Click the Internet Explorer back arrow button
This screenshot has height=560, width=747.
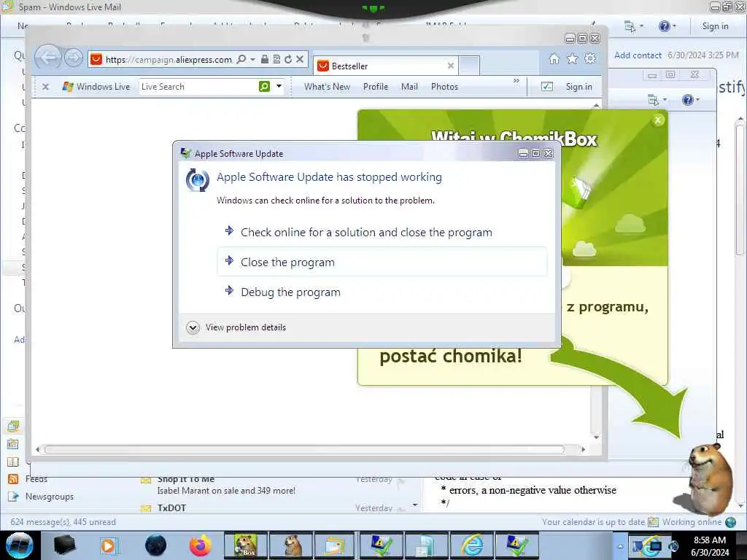48,58
